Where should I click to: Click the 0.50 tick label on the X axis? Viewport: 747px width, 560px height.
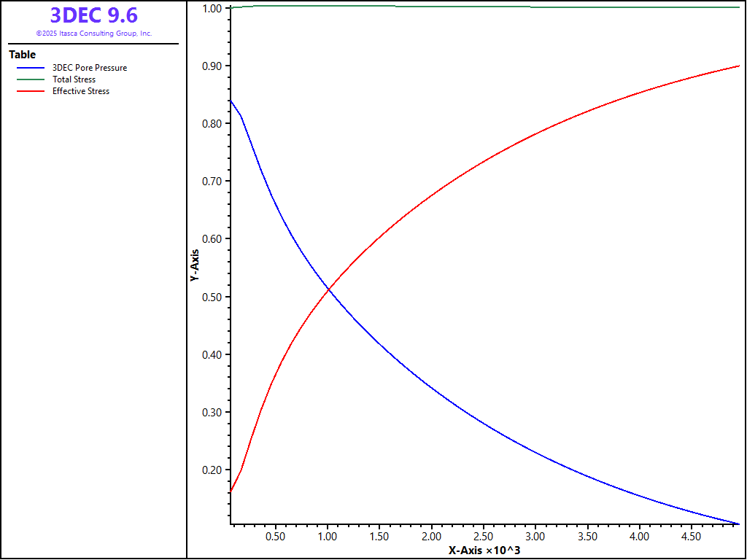(x=275, y=537)
